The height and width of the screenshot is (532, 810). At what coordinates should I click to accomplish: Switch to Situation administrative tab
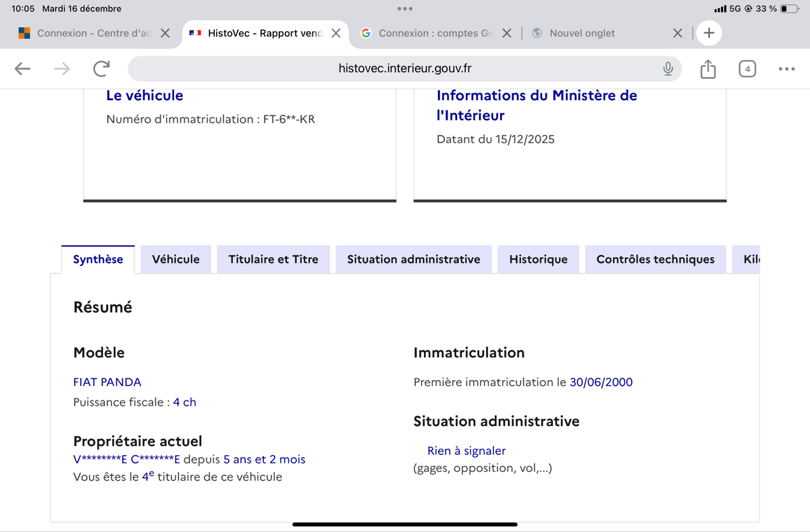413,259
